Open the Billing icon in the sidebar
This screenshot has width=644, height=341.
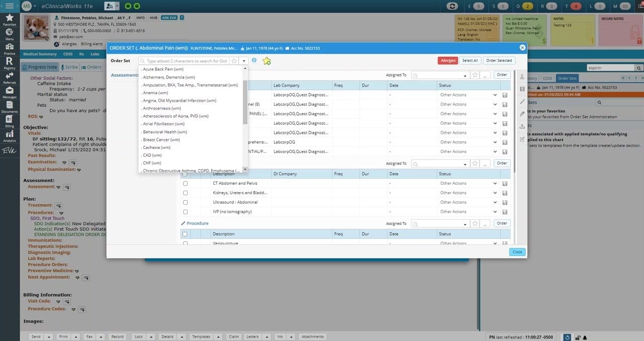coord(9,121)
